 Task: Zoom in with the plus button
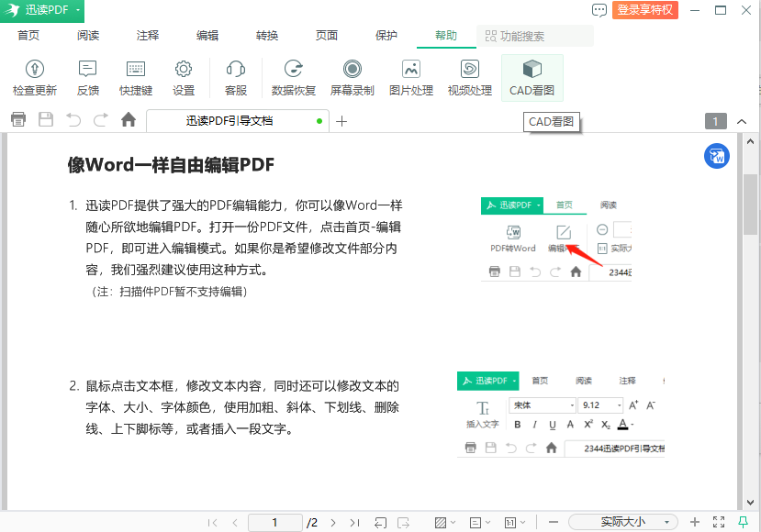[x=695, y=522]
